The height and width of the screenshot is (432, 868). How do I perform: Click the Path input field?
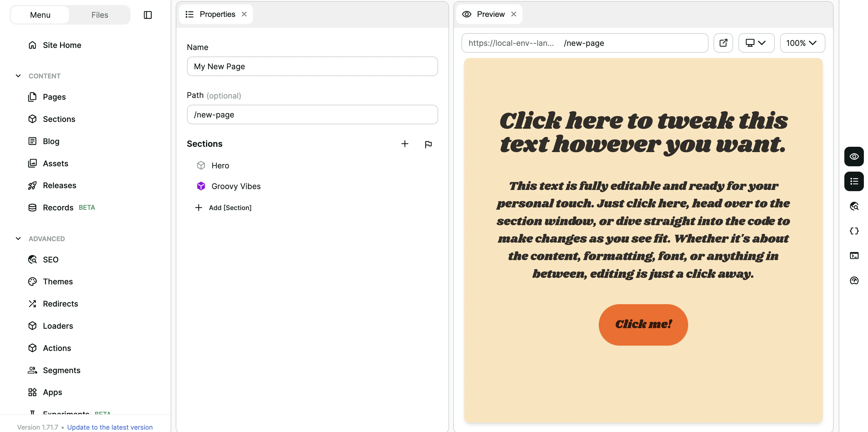pyautogui.click(x=312, y=115)
